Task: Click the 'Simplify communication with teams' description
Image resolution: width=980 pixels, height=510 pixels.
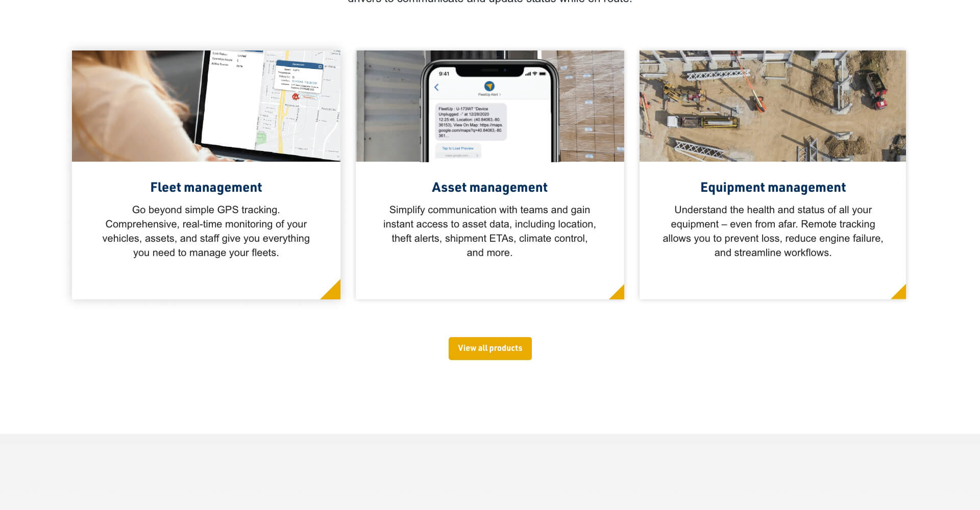Action: tap(489, 231)
